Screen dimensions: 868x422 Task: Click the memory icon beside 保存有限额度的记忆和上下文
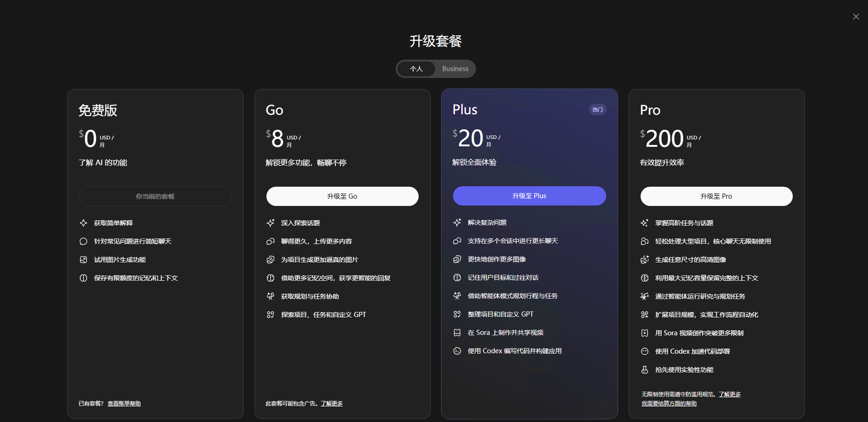tap(83, 278)
